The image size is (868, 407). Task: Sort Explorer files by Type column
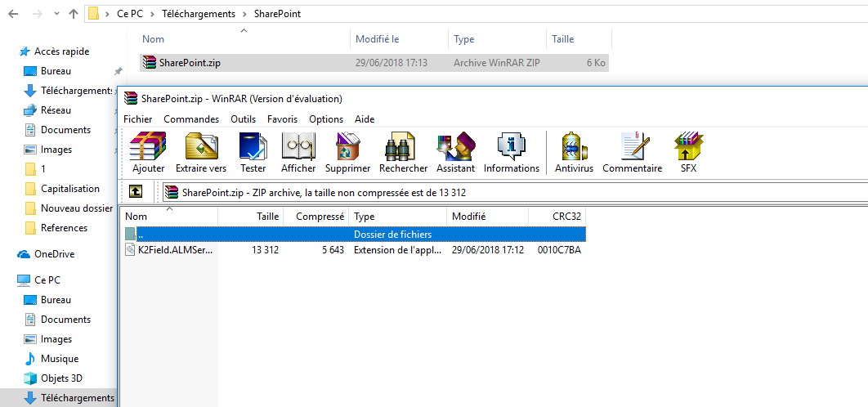click(497, 39)
